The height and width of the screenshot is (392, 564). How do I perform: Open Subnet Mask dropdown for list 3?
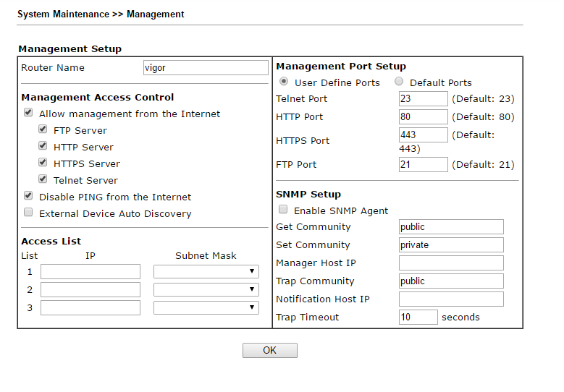click(x=206, y=307)
